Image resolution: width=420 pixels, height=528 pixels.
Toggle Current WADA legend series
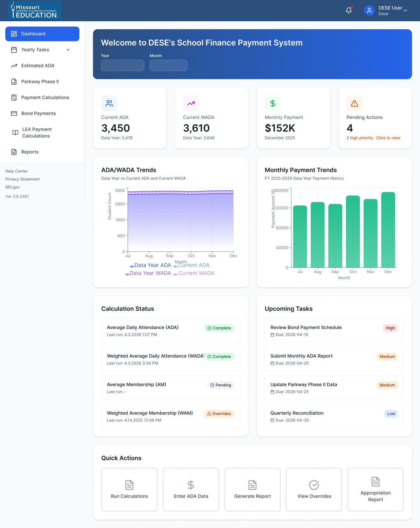point(194,273)
